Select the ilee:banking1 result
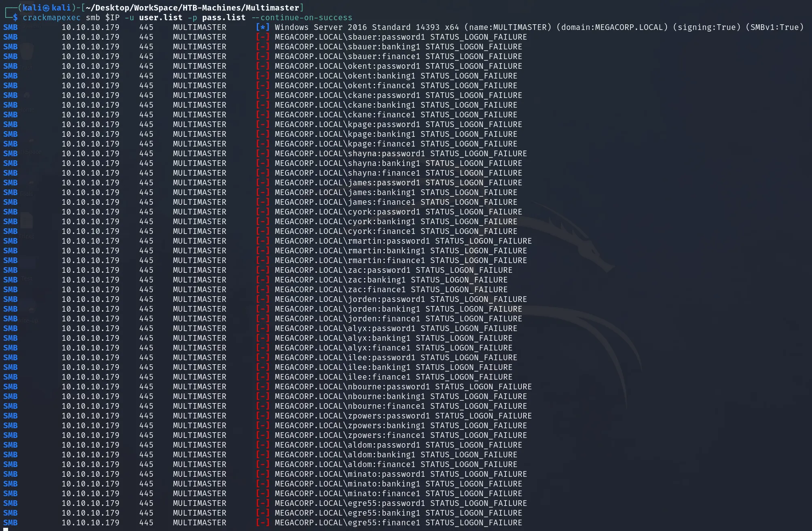This screenshot has height=531, width=812. pos(393,367)
